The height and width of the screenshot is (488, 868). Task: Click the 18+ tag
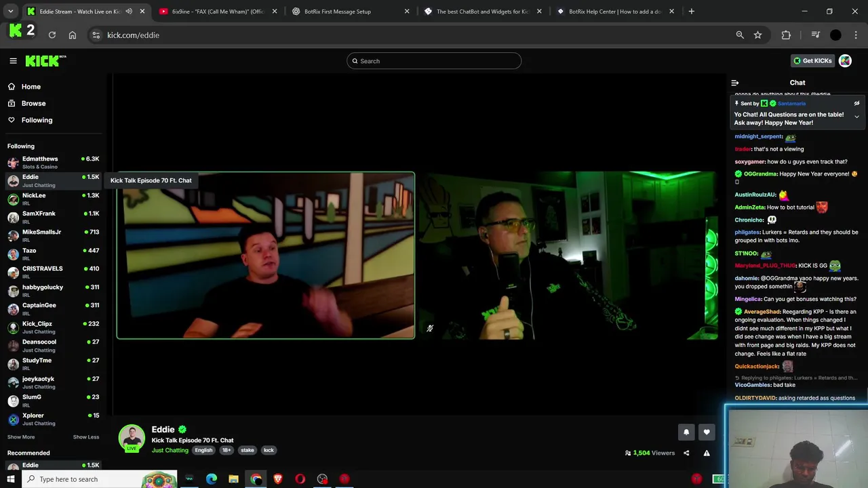pos(226,450)
